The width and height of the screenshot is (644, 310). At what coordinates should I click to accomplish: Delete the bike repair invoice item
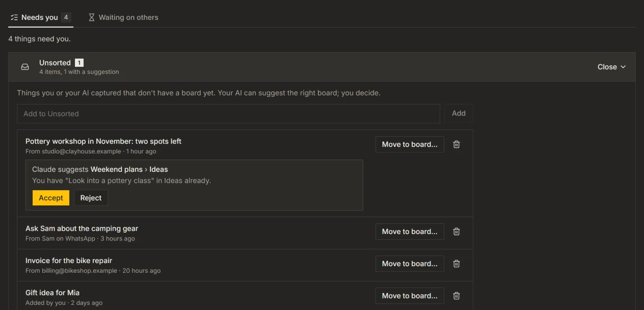pos(456,264)
